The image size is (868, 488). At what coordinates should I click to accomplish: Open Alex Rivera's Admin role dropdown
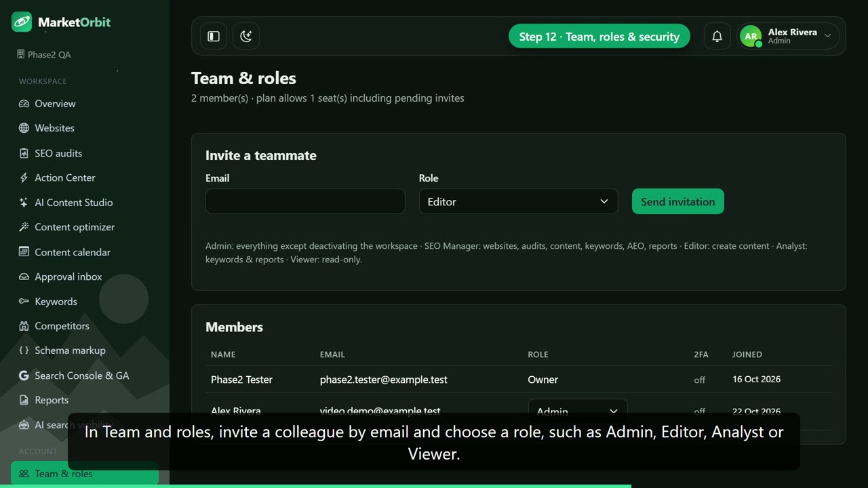pos(578,411)
